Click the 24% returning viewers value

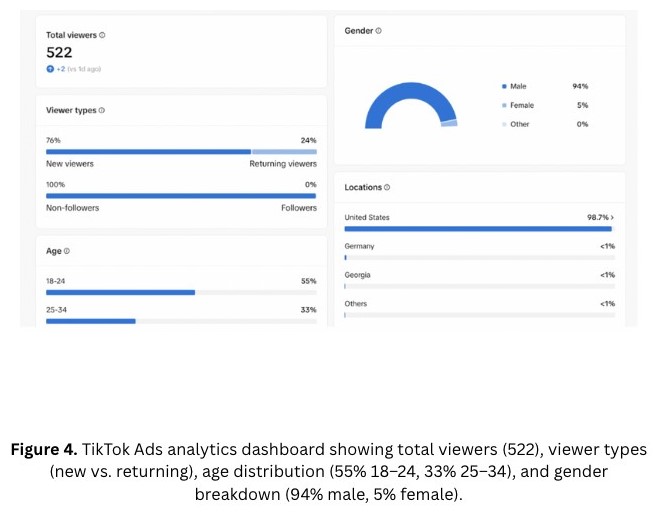(x=309, y=140)
